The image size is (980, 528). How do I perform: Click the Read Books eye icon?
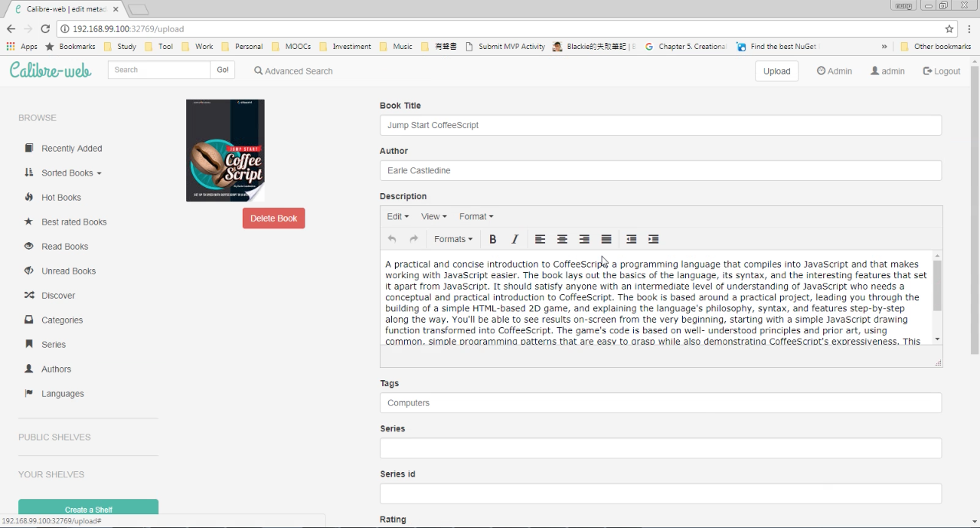(x=29, y=246)
